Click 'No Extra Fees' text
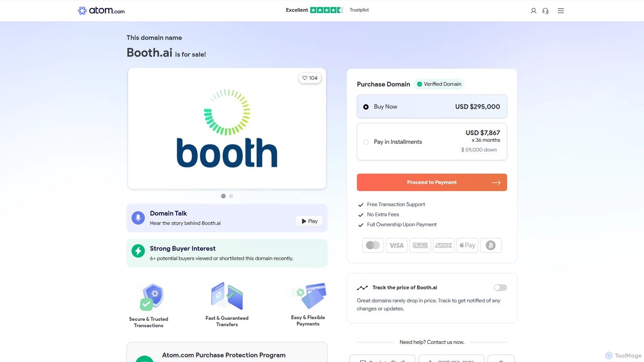 pos(383,215)
